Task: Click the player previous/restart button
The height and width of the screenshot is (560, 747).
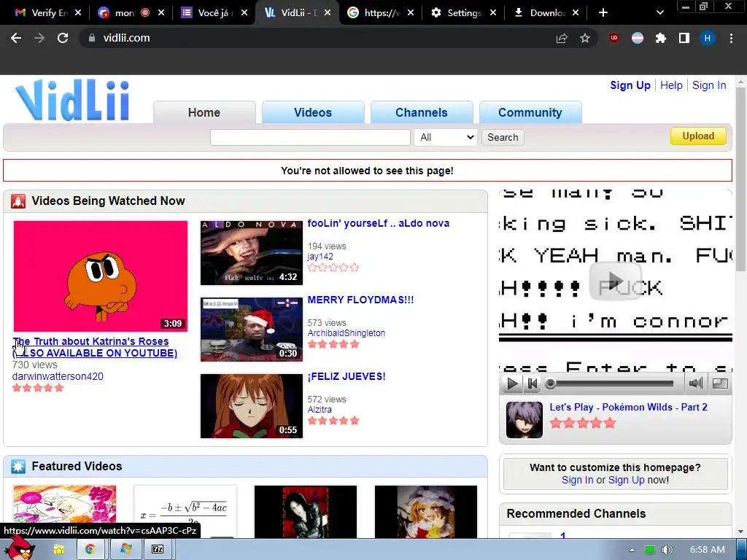Action: point(532,384)
